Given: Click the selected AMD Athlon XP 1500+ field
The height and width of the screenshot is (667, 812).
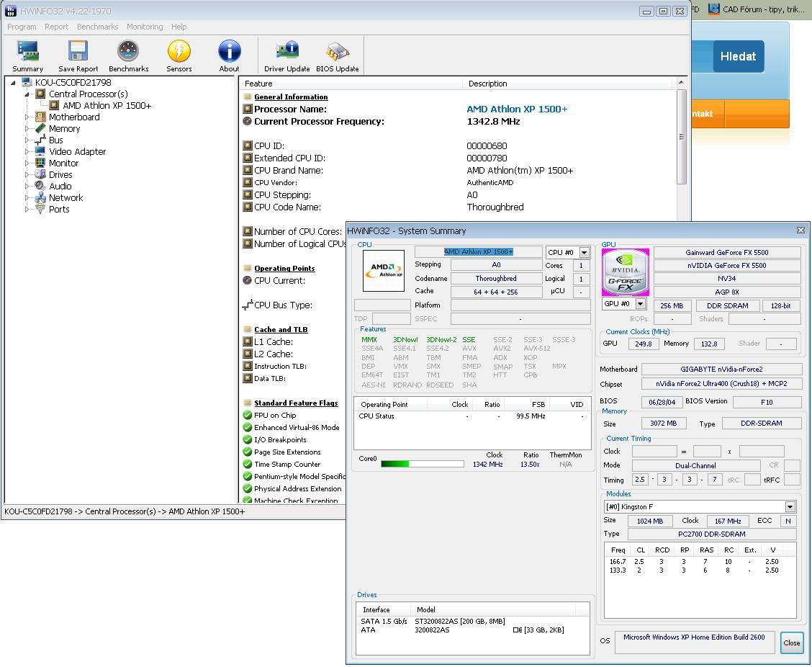Looking at the screenshot, I should point(479,252).
